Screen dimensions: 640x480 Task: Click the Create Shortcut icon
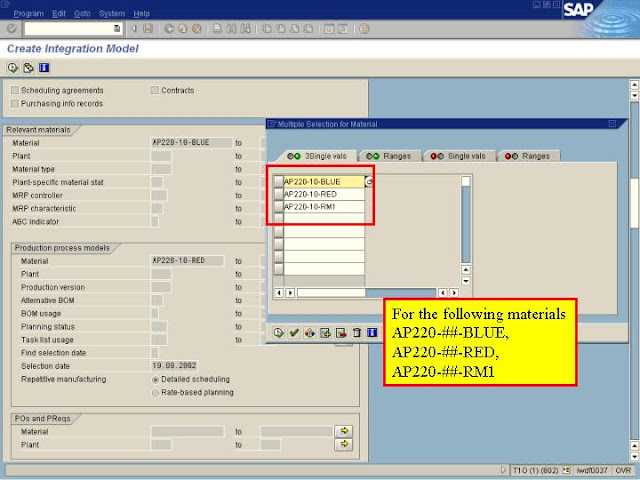[x=342, y=29]
